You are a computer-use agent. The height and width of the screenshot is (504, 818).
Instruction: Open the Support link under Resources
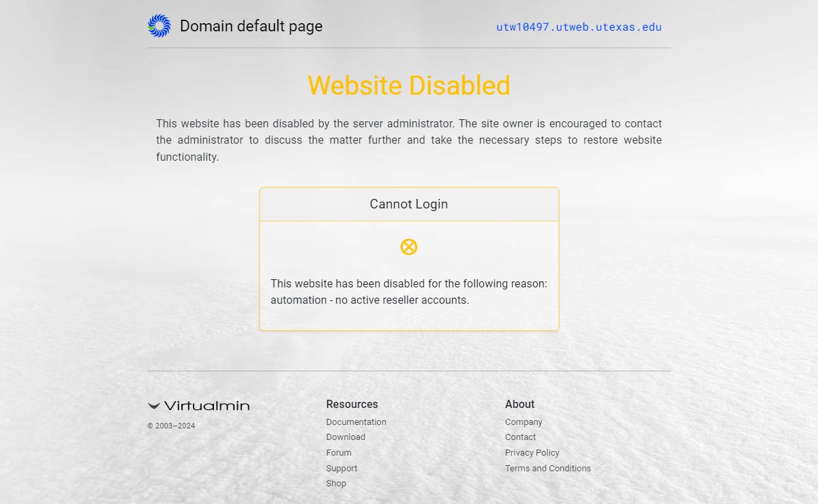point(342,469)
